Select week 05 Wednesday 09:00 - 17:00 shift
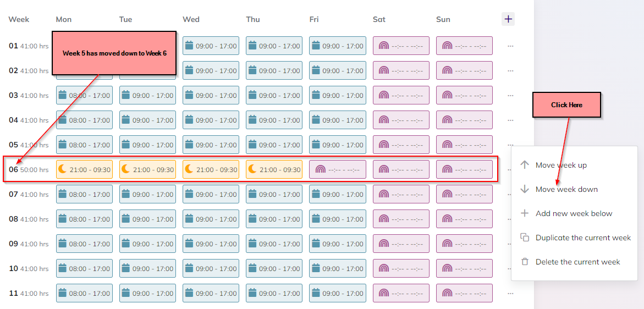The image size is (644, 309). (x=211, y=145)
